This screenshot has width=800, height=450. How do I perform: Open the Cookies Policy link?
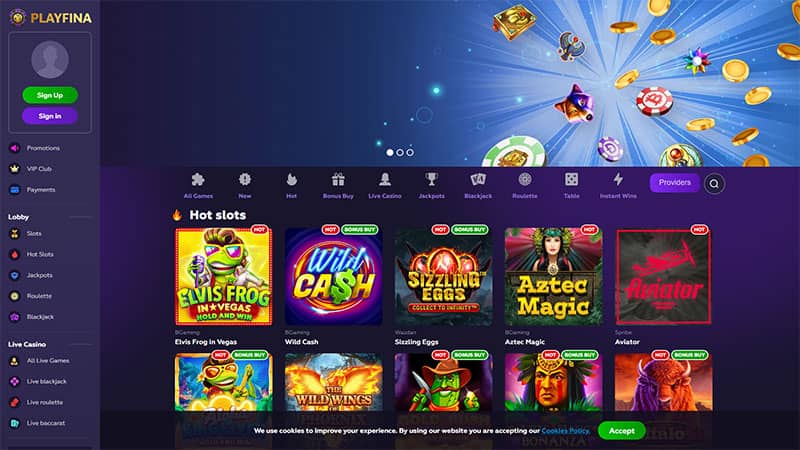[x=565, y=431]
